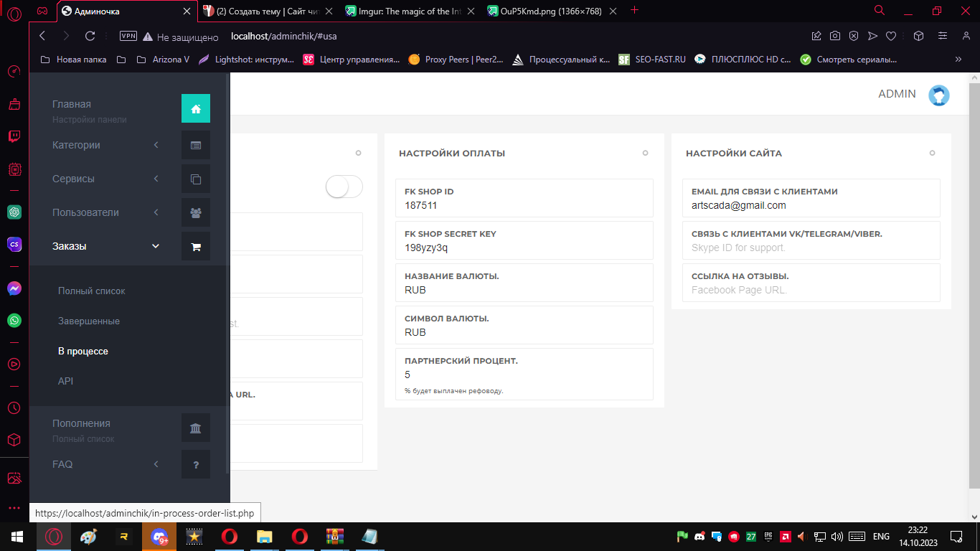Click the users icon beside Пользователи

196,212
